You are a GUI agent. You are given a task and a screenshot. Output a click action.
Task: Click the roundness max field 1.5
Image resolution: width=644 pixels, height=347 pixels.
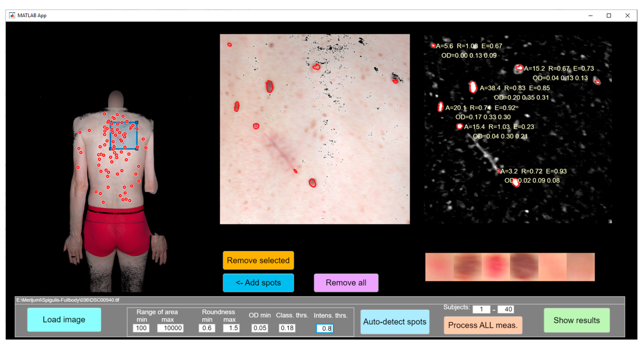pos(231,328)
